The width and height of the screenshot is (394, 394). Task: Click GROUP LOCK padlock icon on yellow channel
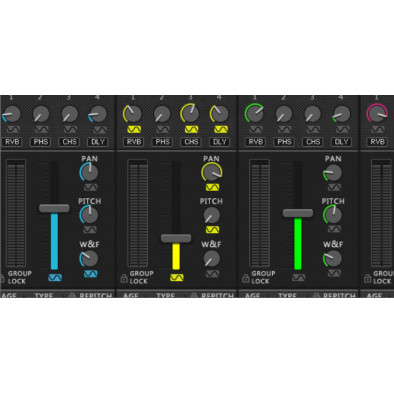(124, 278)
